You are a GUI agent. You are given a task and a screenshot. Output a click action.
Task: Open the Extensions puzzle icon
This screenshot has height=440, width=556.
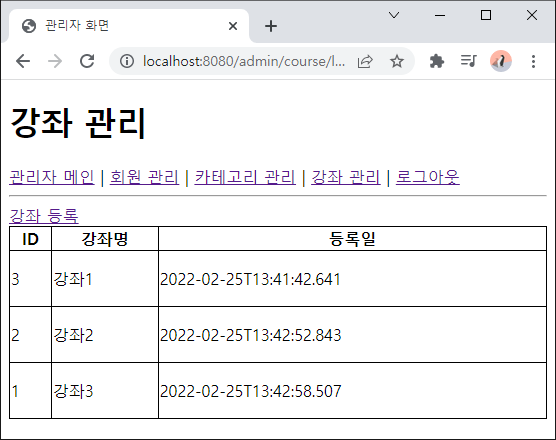coord(437,61)
